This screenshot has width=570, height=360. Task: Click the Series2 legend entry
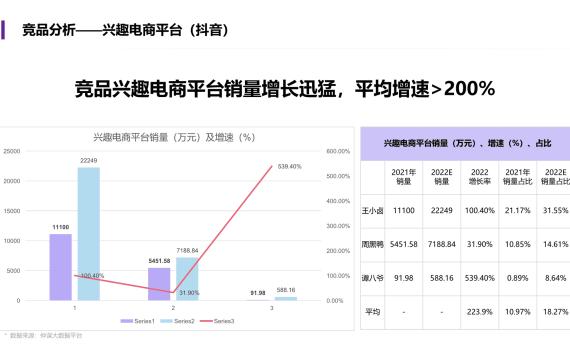click(x=177, y=321)
